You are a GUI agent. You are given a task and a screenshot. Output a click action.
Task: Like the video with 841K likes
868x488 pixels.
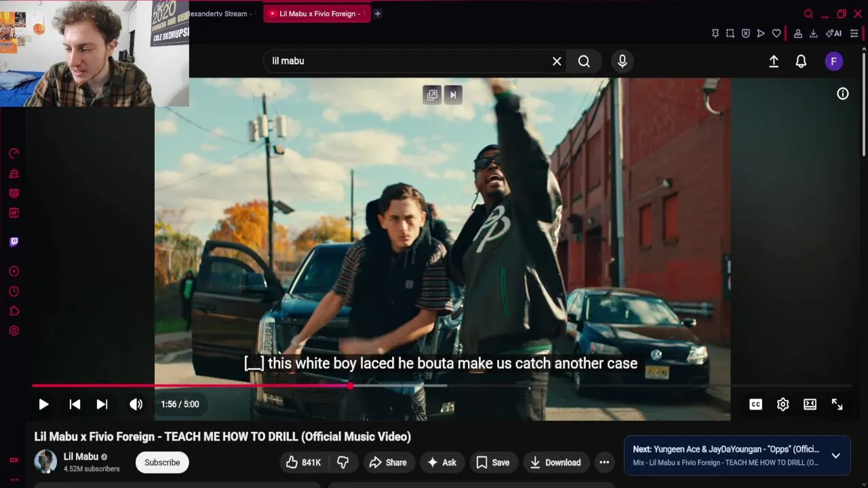303,462
